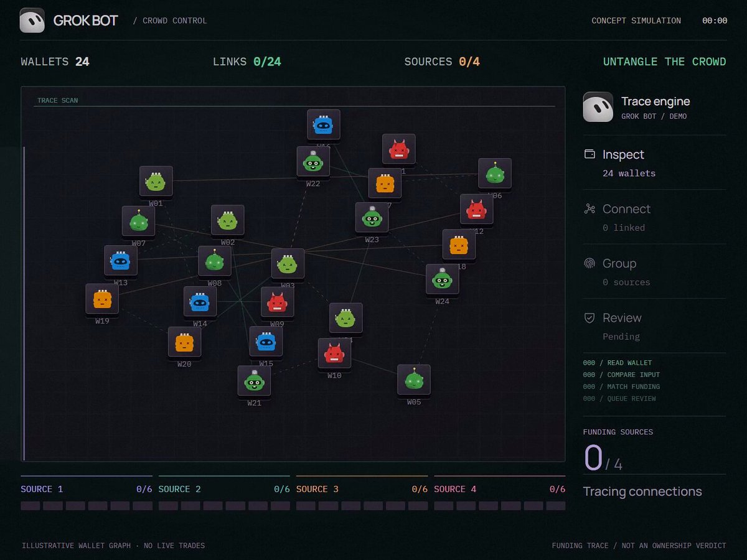Click the Source 2 progress bar
Viewport: 747px width, 560px height.
point(224,506)
